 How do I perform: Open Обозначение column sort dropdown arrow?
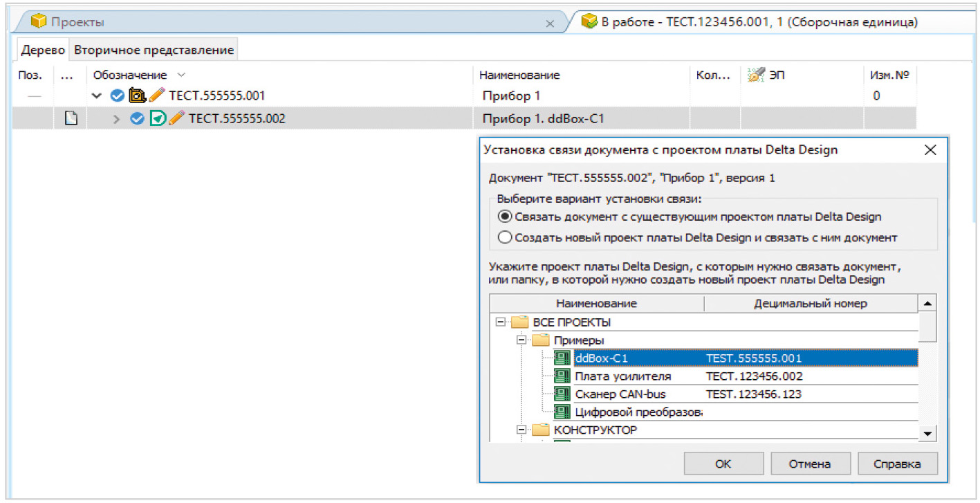(x=181, y=75)
